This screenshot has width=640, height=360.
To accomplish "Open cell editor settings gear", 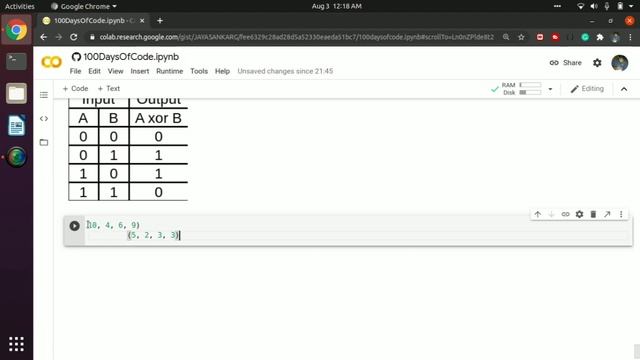I will click(579, 214).
